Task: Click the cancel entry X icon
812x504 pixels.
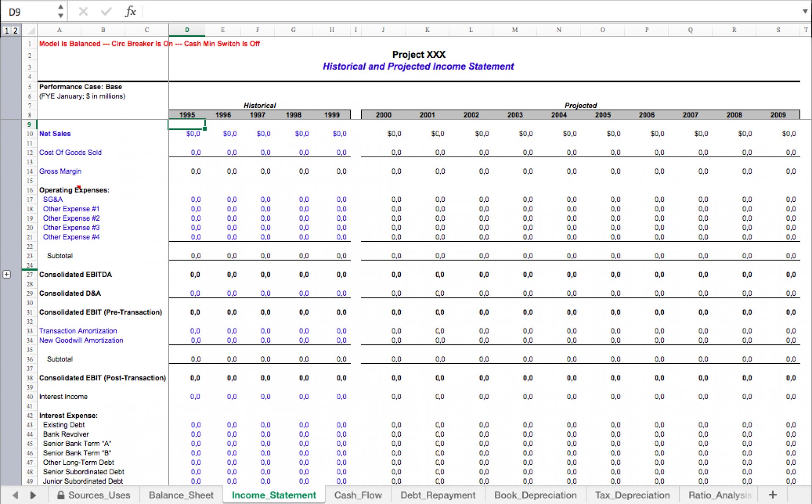Action: pyautogui.click(x=83, y=11)
